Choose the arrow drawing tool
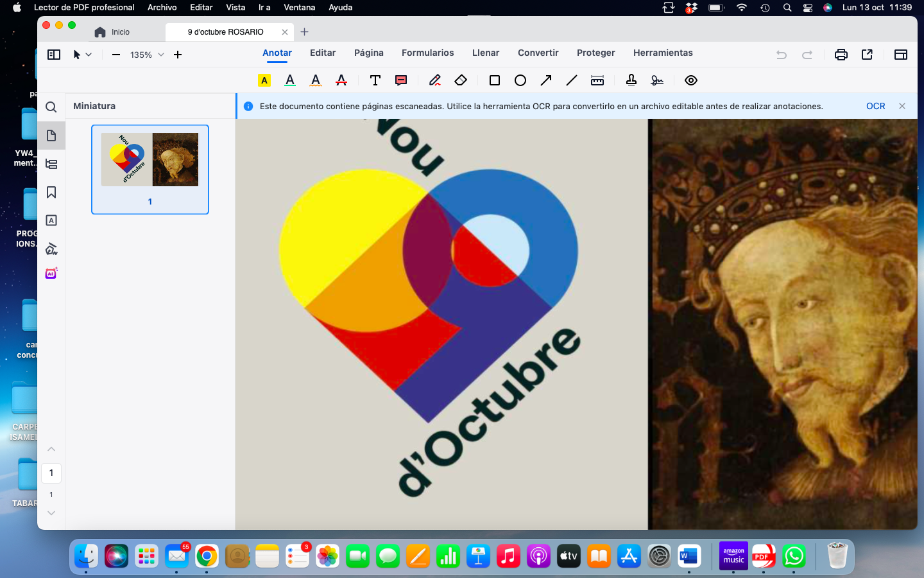 point(546,80)
